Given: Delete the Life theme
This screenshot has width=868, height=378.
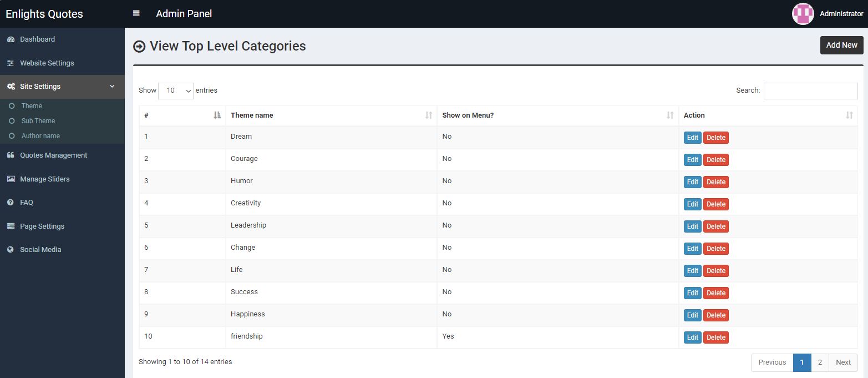Looking at the screenshot, I should pyautogui.click(x=716, y=271).
